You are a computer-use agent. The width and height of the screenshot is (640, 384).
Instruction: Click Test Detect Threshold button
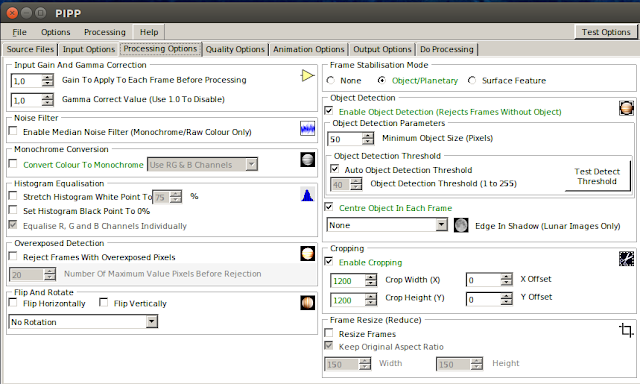click(x=597, y=176)
